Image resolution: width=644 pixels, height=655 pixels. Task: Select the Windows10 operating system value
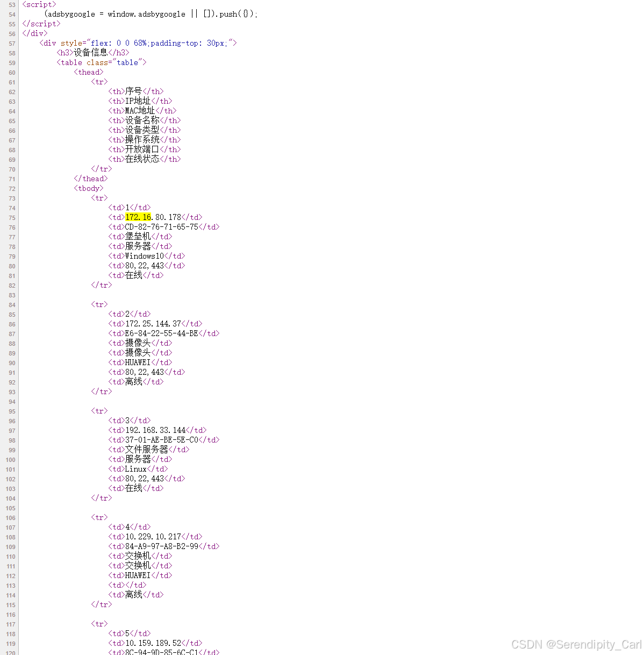(x=145, y=256)
